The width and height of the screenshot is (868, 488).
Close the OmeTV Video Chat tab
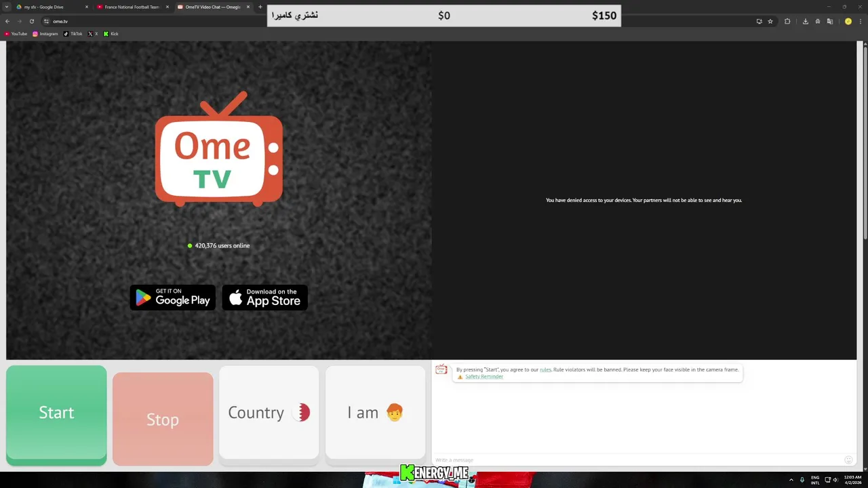tap(248, 7)
